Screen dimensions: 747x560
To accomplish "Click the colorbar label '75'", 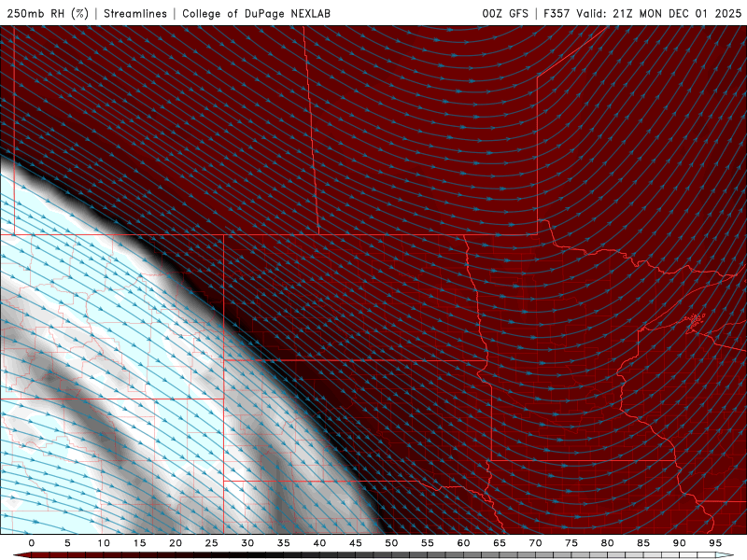I will pos(571,543).
